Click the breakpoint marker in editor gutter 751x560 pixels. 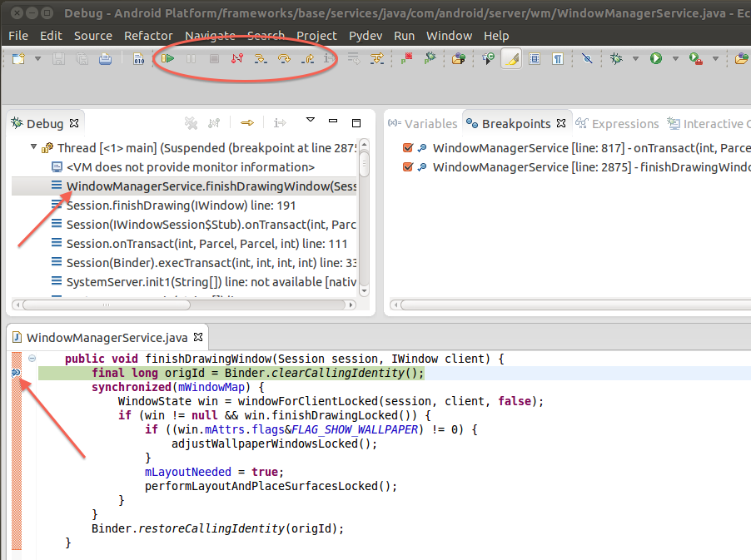[16, 373]
